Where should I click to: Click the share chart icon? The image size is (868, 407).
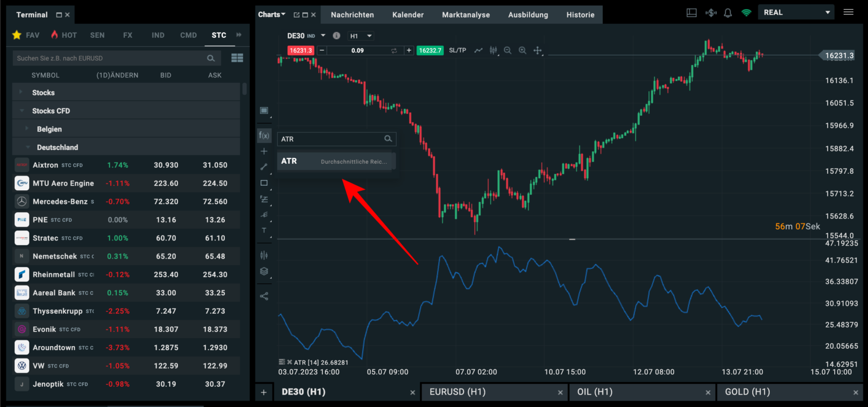264,296
